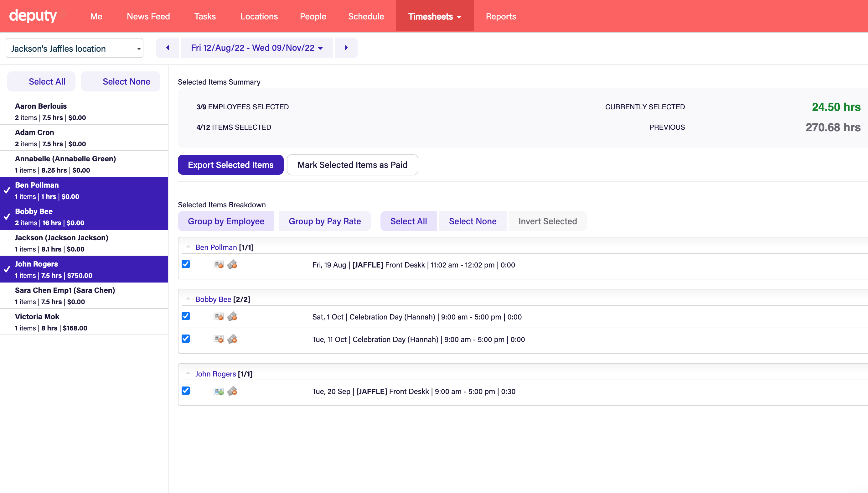Click the payroll card icon on the Sat, 1 Oct row
The image size is (868, 493).
pos(219,317)
